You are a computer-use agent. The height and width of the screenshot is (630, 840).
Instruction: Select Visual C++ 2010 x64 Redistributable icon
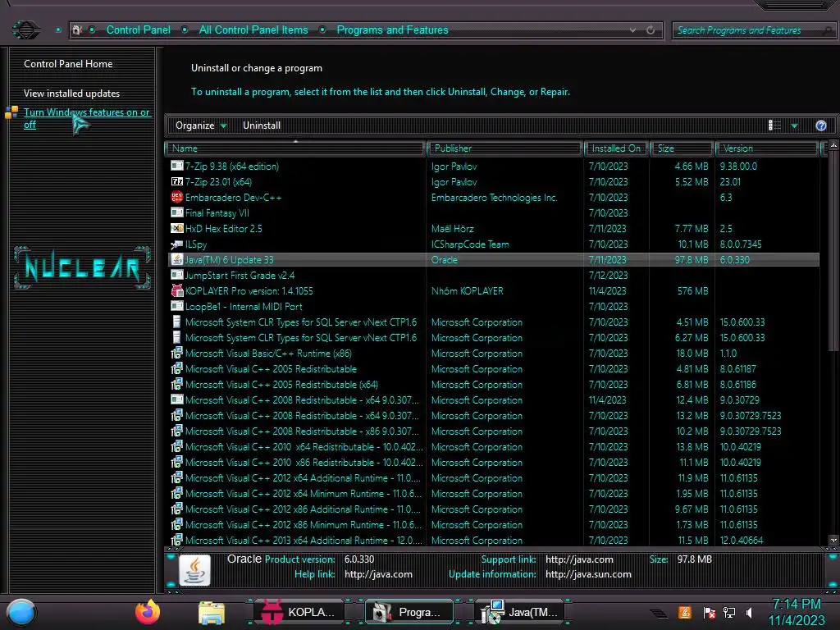(x=177, y=446)
